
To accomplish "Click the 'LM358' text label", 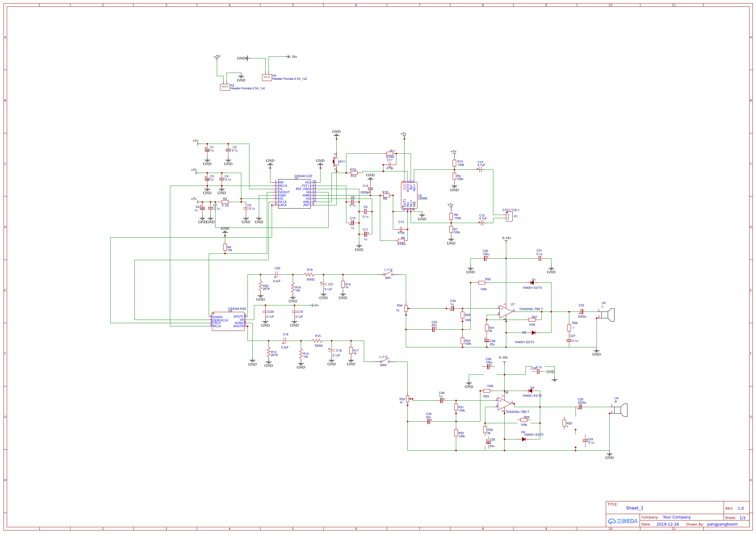I will tap(422, 199).
